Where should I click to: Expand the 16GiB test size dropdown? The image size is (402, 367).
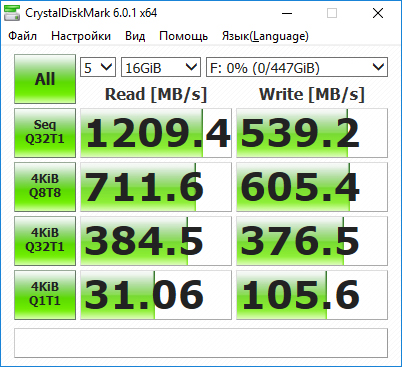tap(161, 67)
